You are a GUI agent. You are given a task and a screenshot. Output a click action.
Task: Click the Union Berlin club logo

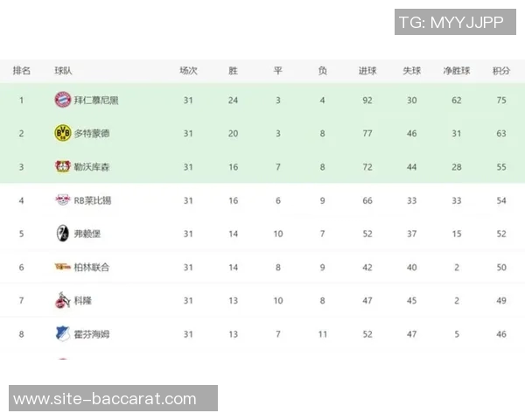[62, 267]
